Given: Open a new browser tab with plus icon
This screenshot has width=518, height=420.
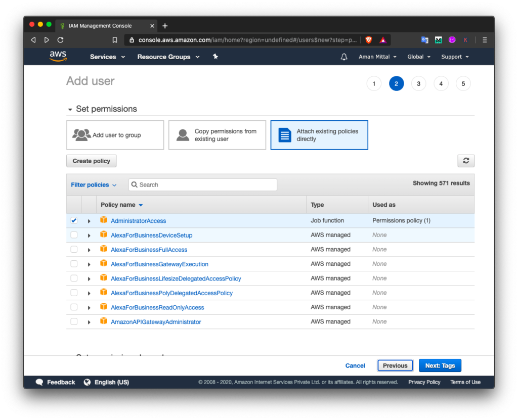Looking at the screenshot, I should click(165, 26).
